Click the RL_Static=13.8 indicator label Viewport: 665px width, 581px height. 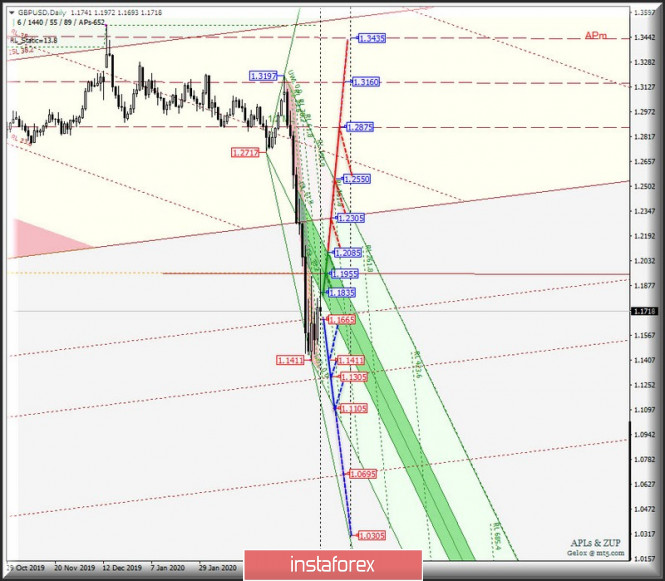pos(34,40)
